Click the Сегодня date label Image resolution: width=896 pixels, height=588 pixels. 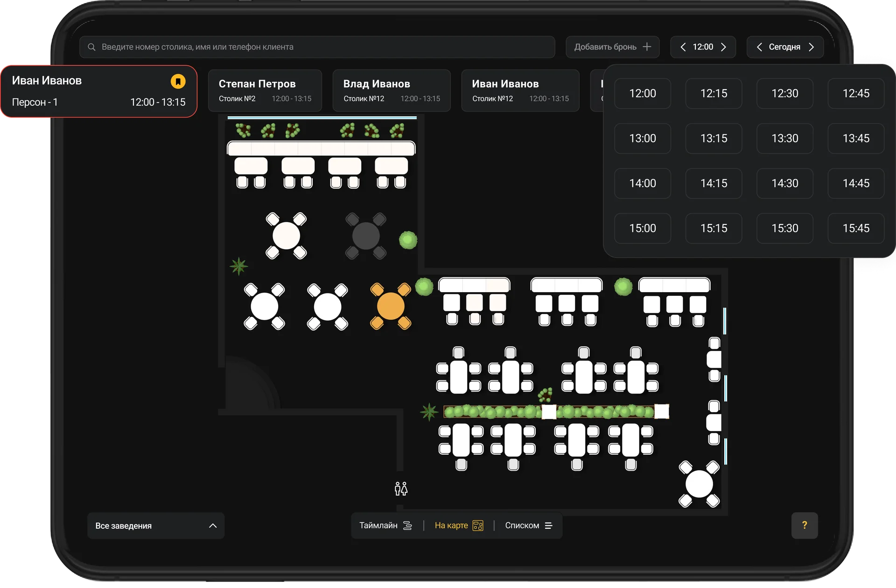point(784,47)
